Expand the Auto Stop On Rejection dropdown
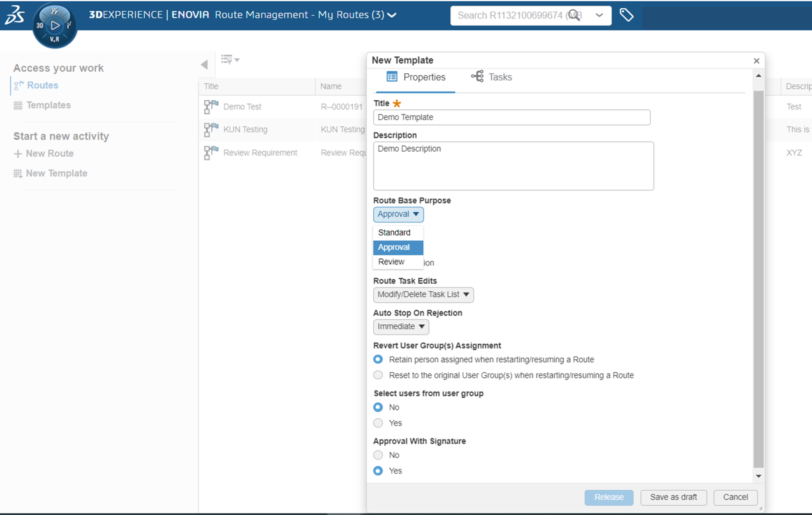812x515 pixels. [x=401, y=327]
